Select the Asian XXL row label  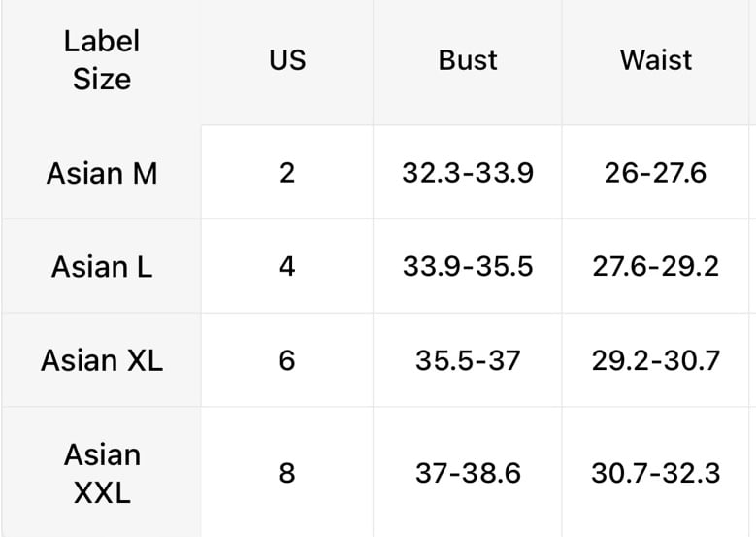102,473
